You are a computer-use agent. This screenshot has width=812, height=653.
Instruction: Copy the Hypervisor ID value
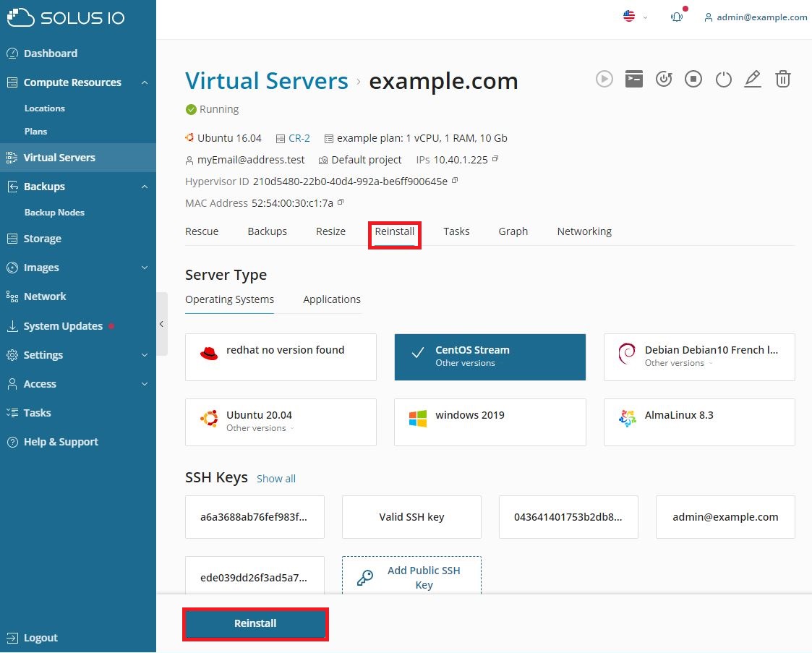pos(456,180)
